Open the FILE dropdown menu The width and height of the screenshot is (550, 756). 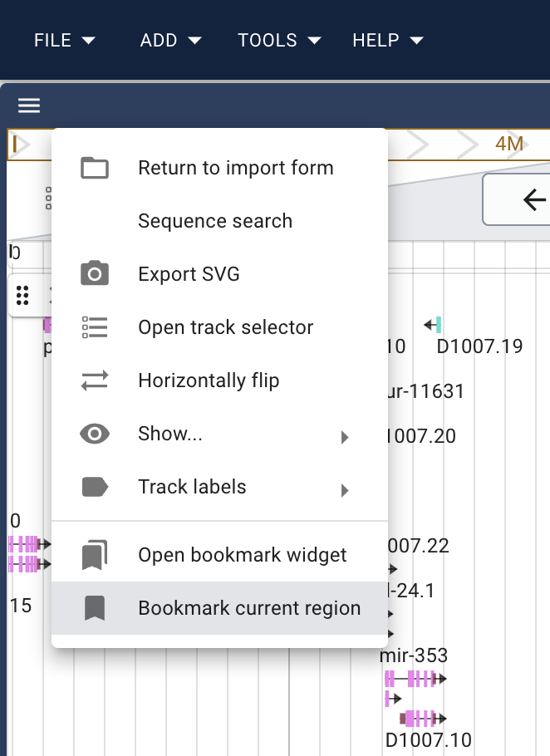click(65, 40)
